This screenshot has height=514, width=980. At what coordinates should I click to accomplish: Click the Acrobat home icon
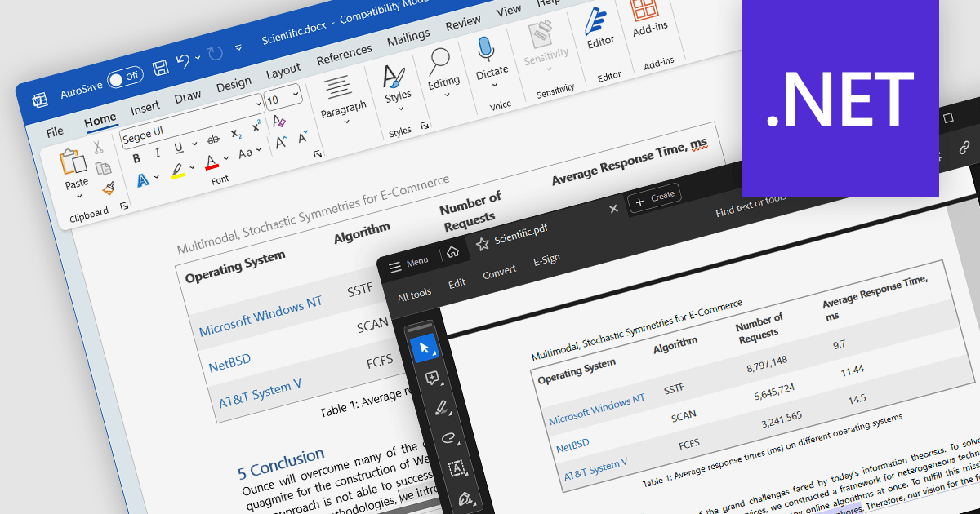tap(452, 252)
